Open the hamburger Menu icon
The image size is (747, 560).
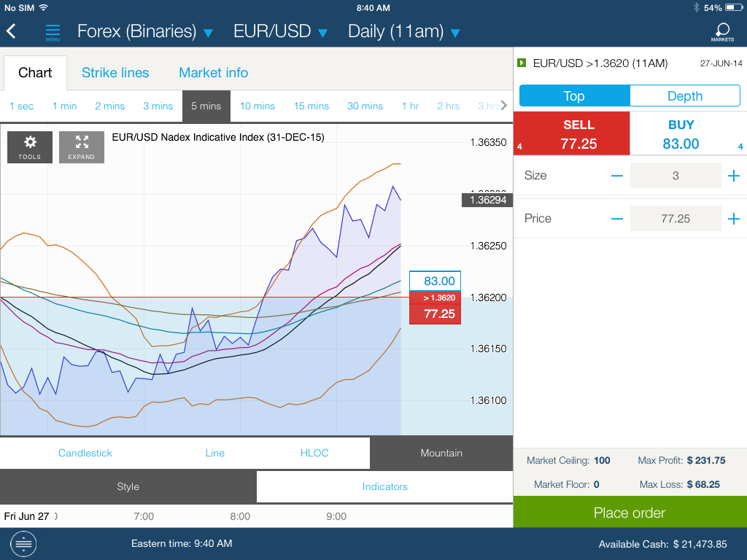click(53, 32)
